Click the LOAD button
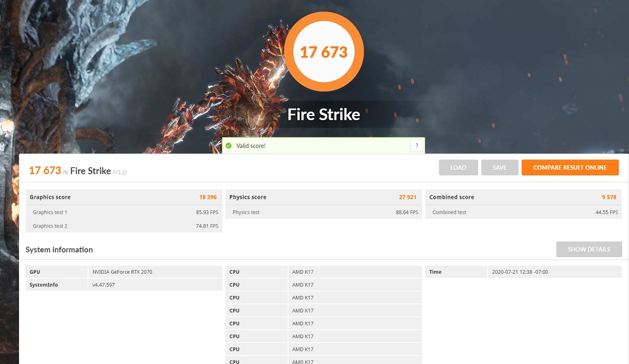 (x=458, y=167)
